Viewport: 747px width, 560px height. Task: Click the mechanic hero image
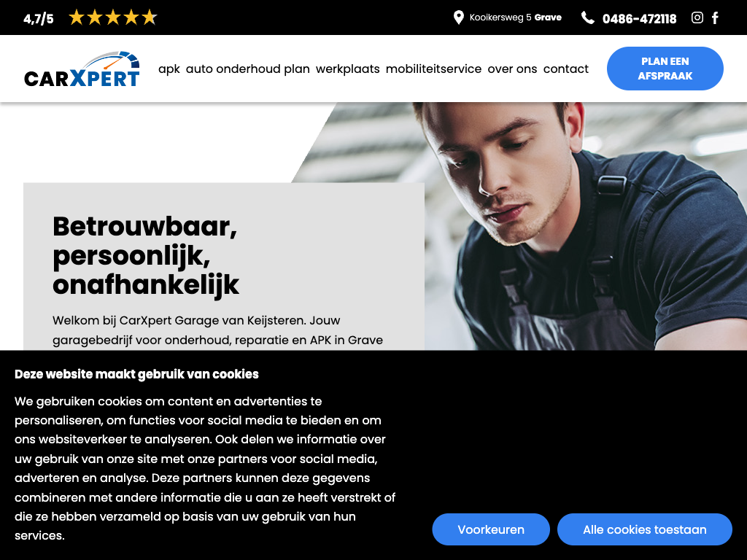[586, 226]
